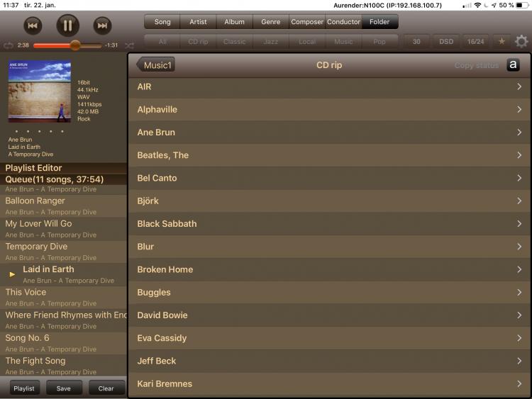Screen dimensions: 532x399
Task: Toggle the favorites star filter
Action: click(501, 41)
